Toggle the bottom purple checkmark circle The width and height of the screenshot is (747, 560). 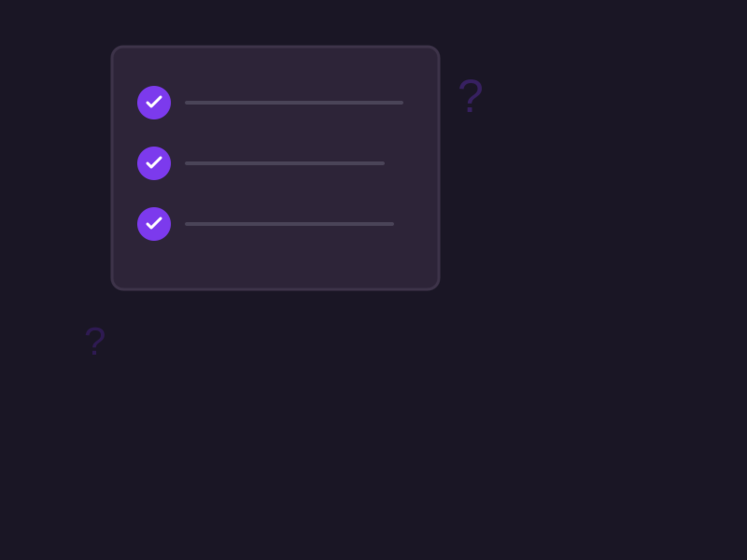pos(154,224)
